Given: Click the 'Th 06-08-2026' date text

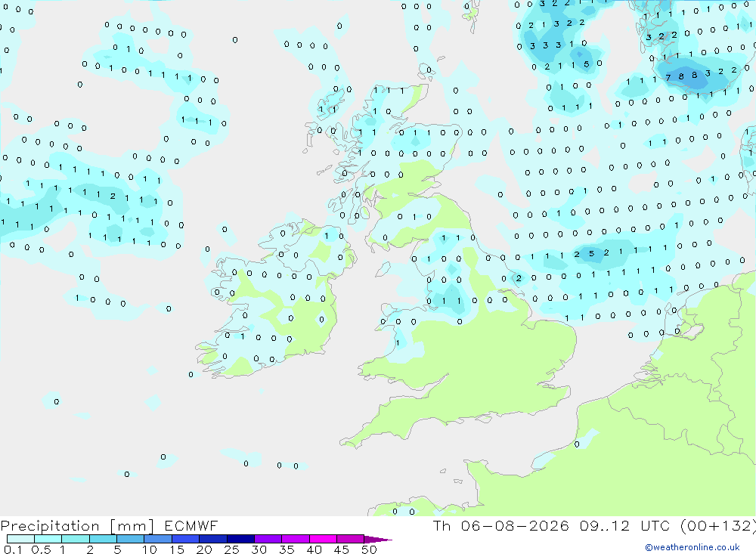Looking at the screenshot, I should pyautogui.click(x=500, y=525).
